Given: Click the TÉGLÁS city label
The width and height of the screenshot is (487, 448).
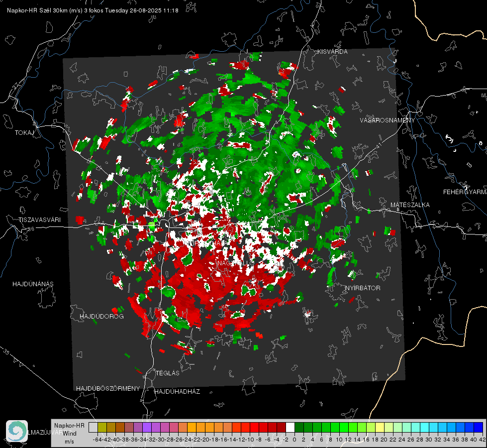Looking at the screenshot, I should click(168, 373).
